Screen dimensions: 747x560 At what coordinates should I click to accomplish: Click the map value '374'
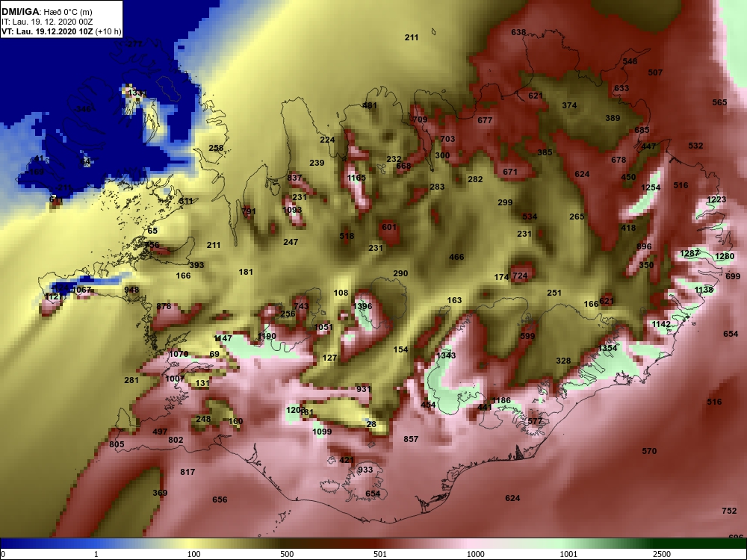(x=569, y=105)
